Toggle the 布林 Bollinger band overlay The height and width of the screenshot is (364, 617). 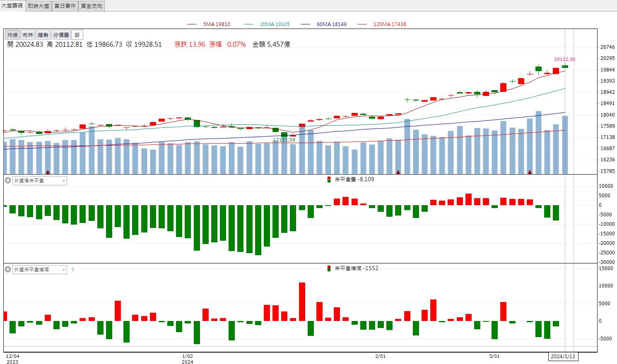tap(28, 35)
